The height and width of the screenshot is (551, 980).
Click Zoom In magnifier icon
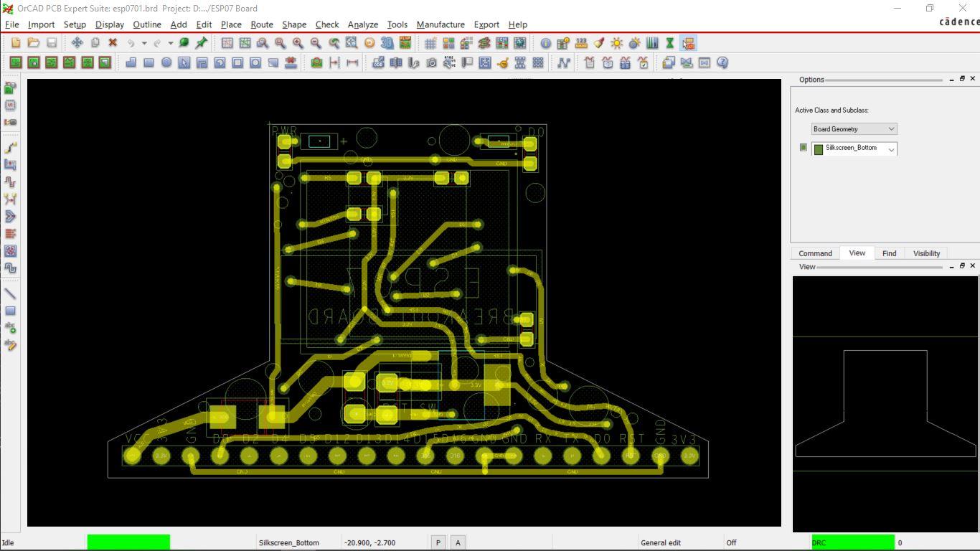[298, 43]
